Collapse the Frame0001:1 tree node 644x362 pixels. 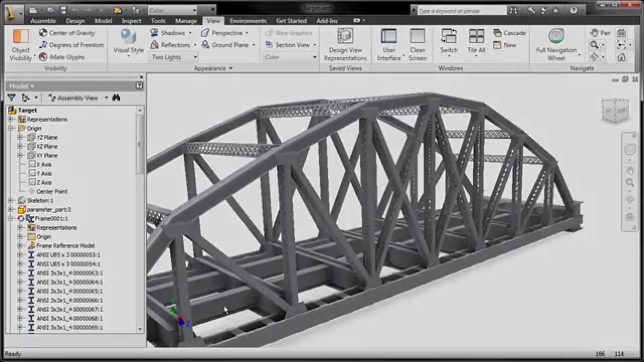(11, 219)
